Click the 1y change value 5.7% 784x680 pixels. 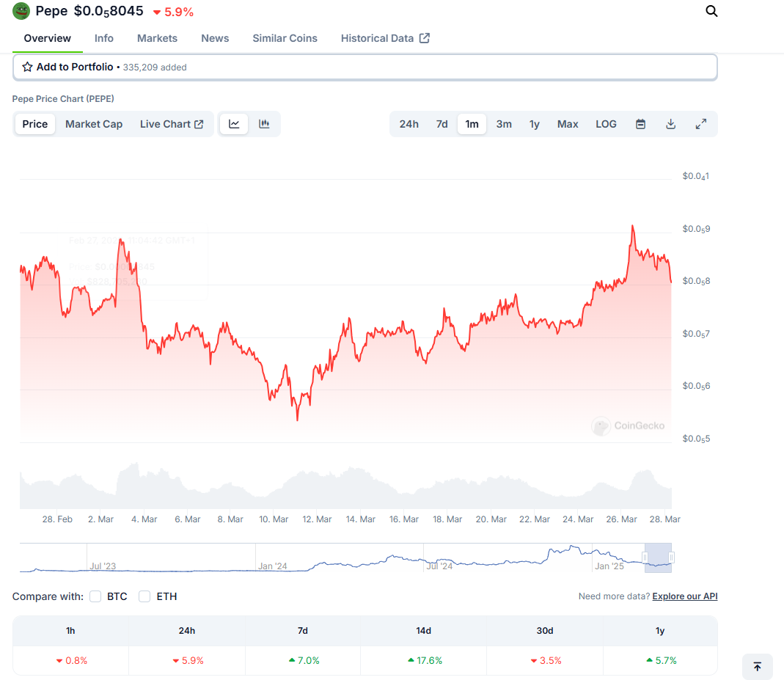click(x=662, y=660)
